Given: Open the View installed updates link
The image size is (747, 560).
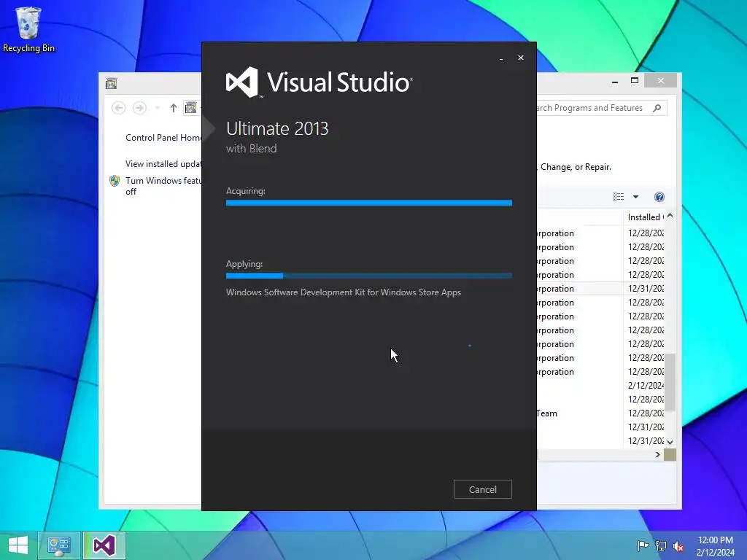Looking at the screenshot, I should pyautogui.click(x=163, y=164).
